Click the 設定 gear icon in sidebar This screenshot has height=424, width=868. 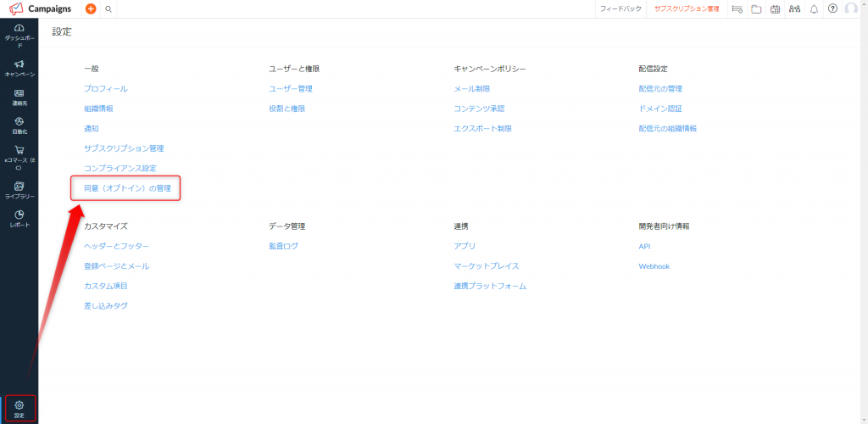[19, 405]
